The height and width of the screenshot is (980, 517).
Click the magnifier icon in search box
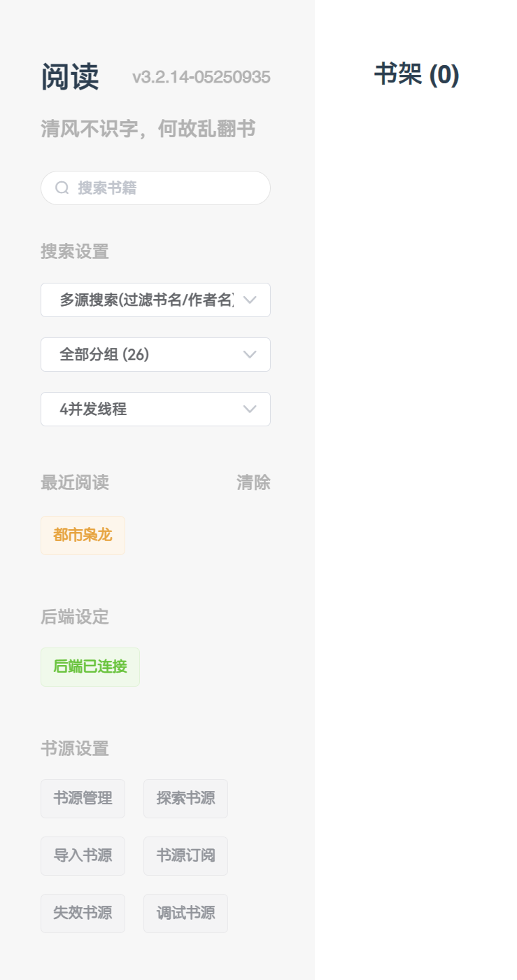click(62, 188)
